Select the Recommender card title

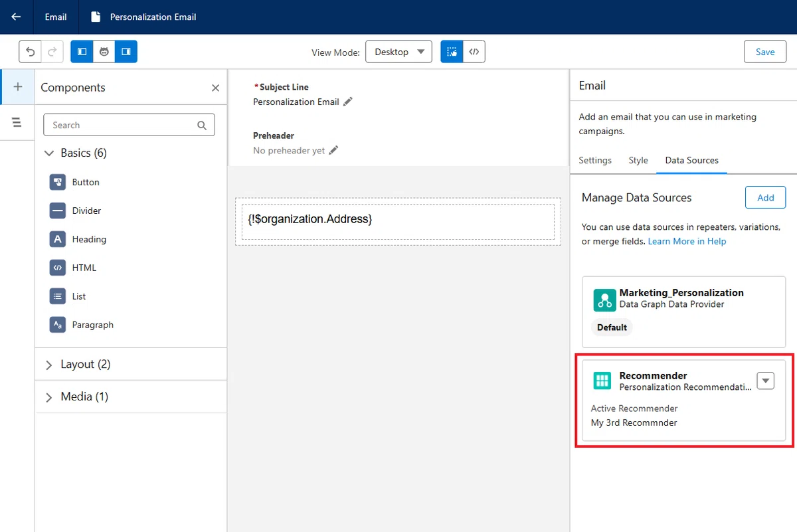(653, 376)
